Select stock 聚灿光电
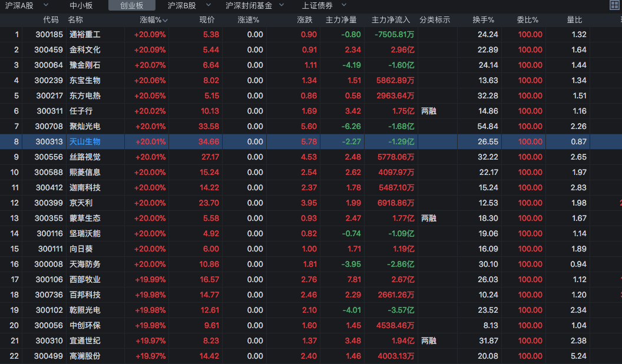Screen dimensions: 622x364 point(85,127)
